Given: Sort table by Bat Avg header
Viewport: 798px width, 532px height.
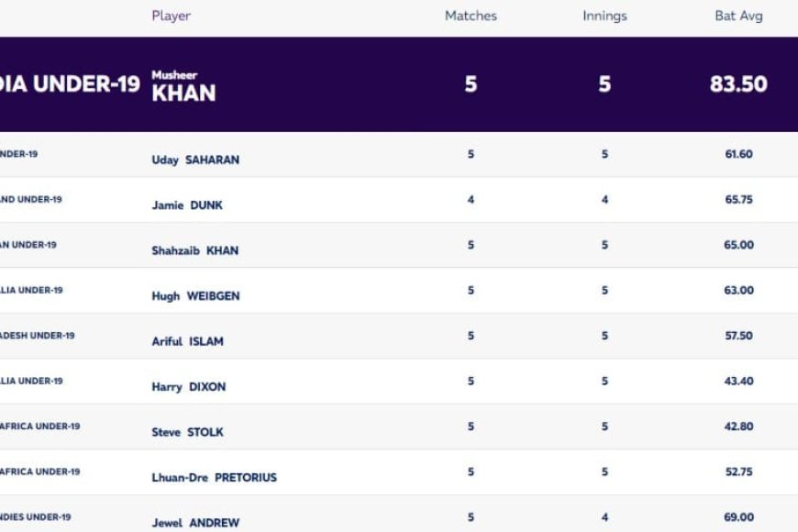Looking at the screenshot, I should [738, 16].
